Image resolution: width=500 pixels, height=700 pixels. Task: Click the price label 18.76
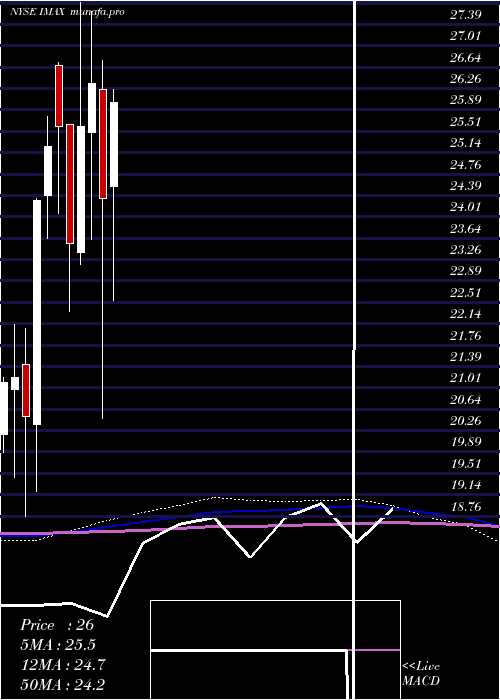click(465, 506)
